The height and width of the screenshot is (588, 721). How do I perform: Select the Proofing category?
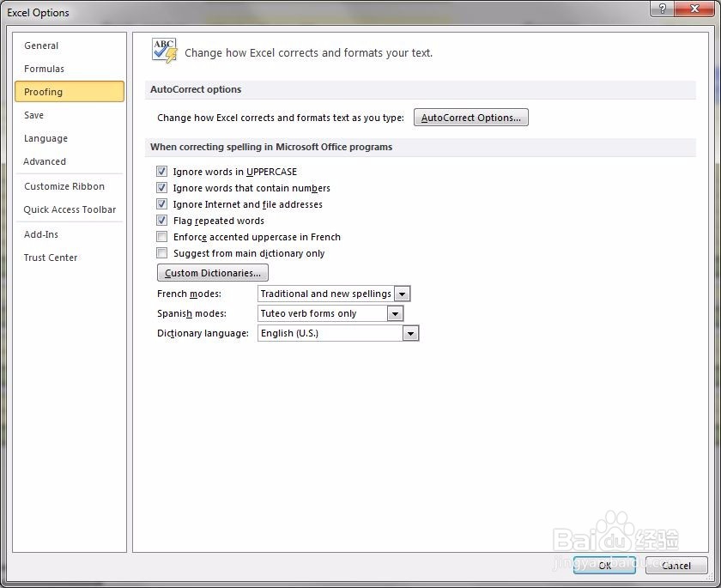pos(70,92)
